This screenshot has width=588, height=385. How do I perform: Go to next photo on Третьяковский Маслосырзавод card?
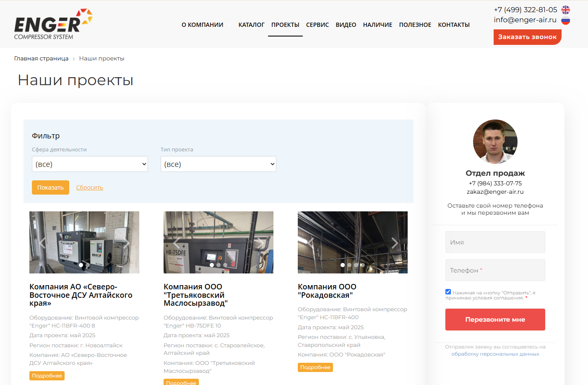click(x=261, y=243)
